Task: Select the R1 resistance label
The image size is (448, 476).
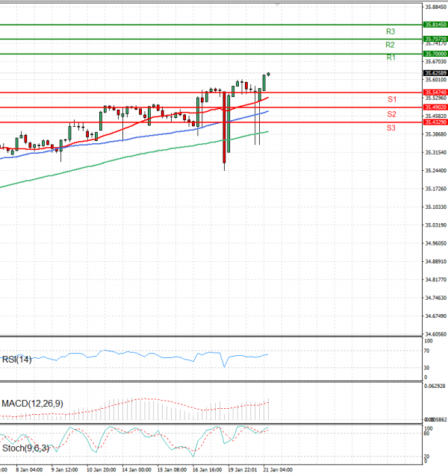Action: tap(391, 57)
